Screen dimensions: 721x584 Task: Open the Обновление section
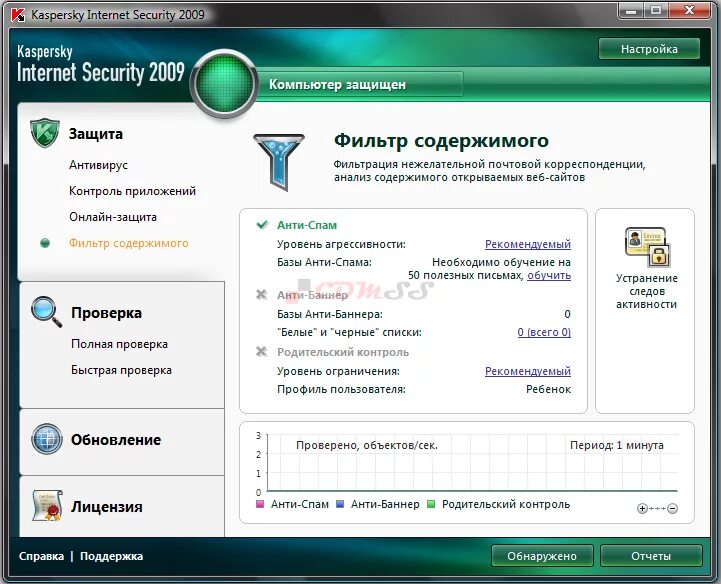click(116, 440)
